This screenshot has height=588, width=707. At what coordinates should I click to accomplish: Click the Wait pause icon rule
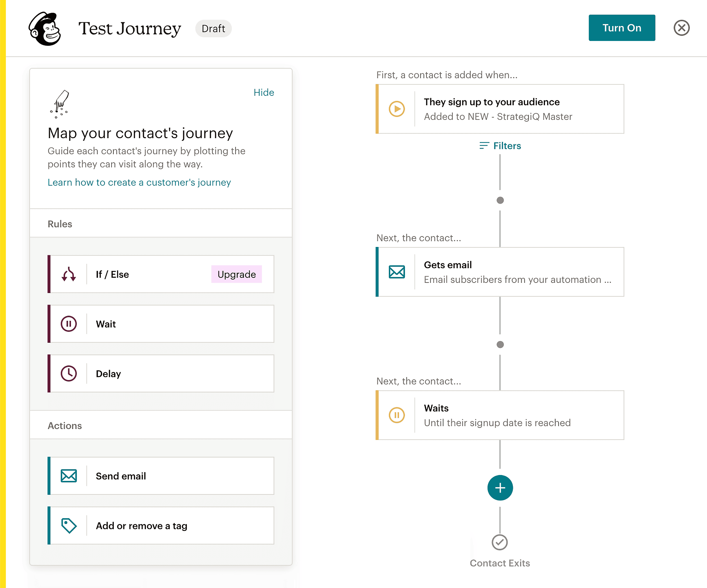click(x=69, y=324)
